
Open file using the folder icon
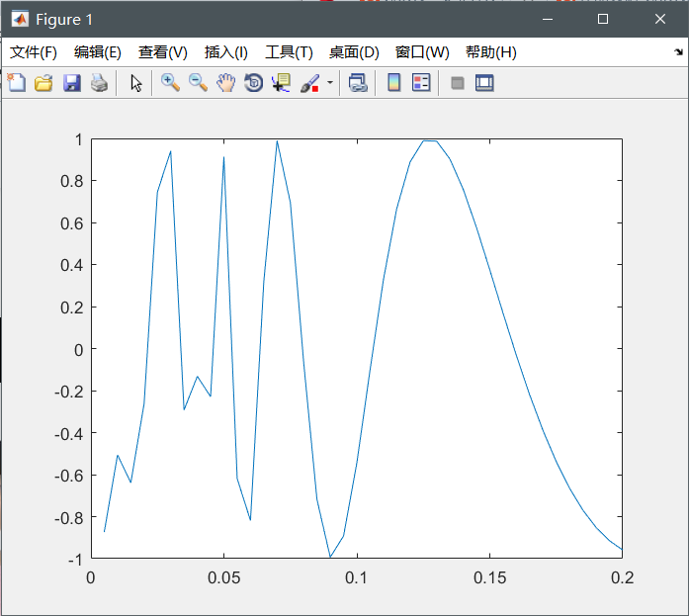43,83
